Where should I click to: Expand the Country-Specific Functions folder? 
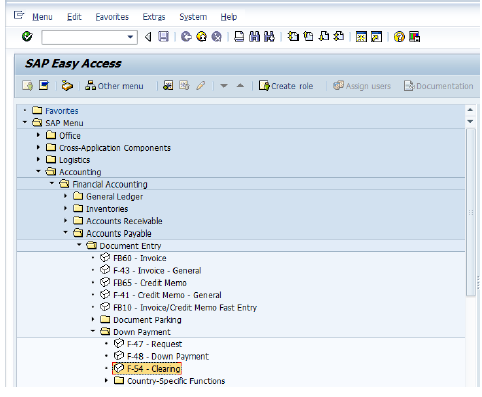point(106,380)
